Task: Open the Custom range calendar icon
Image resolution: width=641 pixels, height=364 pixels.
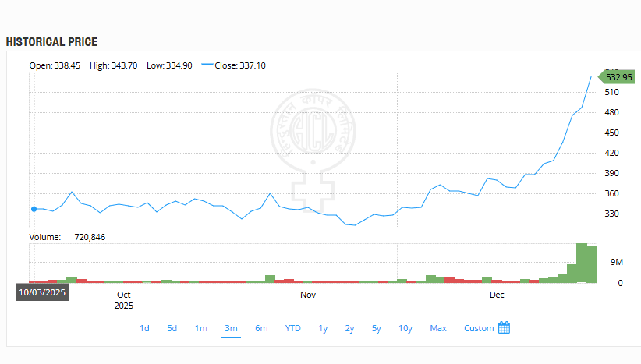Action: 504,328
